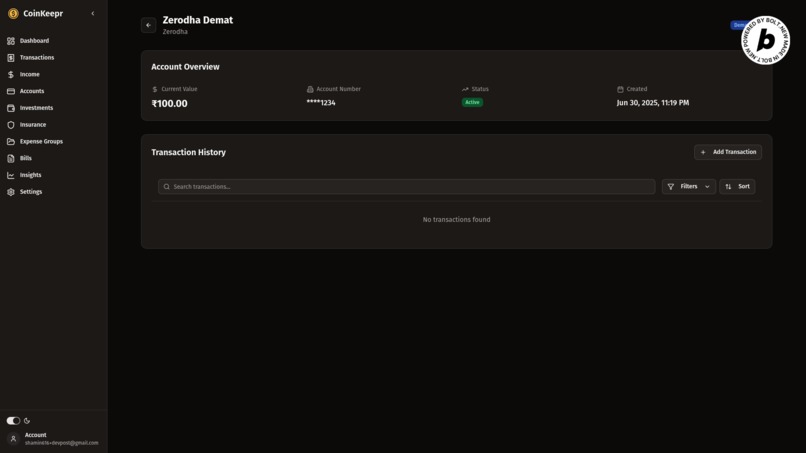This screenshot has height=453, width=806.
Task: Click the ₹100.00 current value
Action: [x=170, y=103]
